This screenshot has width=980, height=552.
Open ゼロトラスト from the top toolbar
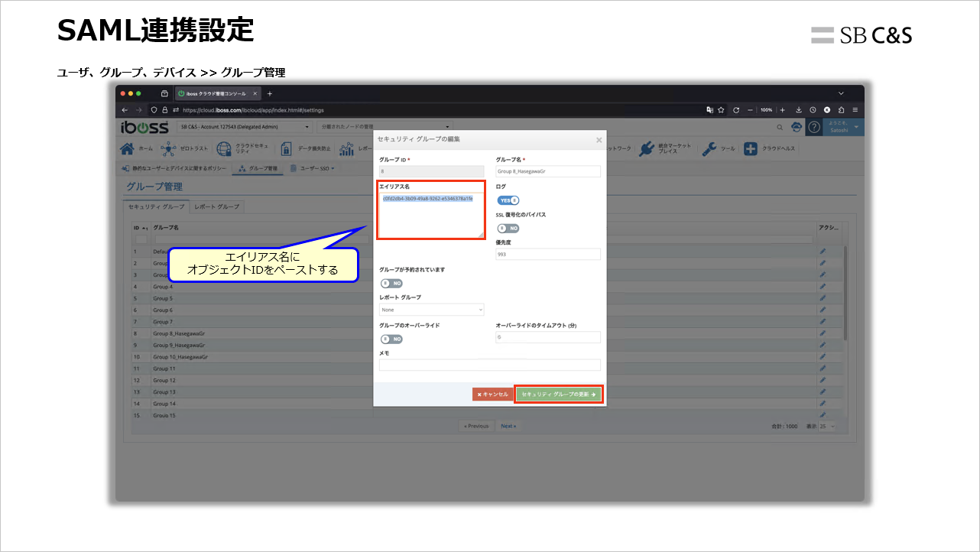170,147
